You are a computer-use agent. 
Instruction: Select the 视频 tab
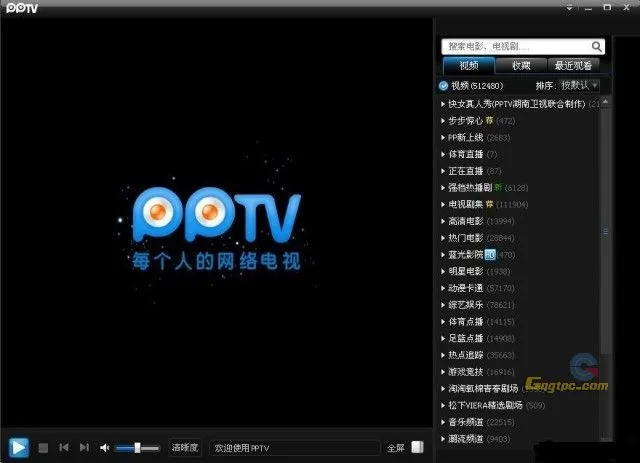(x=469, y=65)
